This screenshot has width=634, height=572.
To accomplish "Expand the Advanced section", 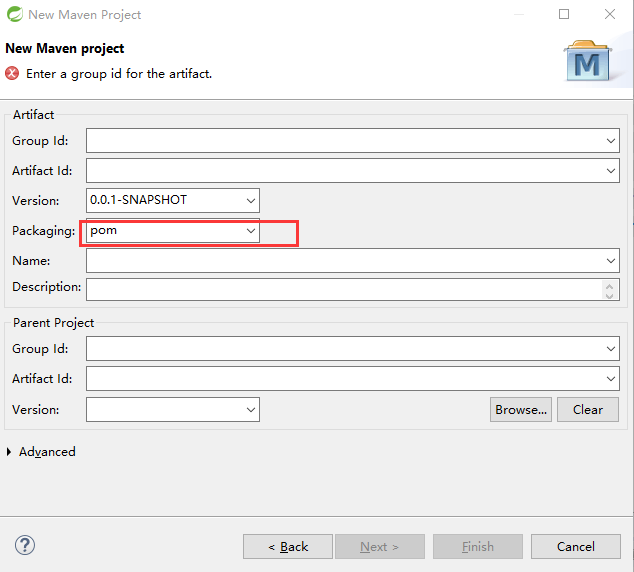I will point(10,452).
